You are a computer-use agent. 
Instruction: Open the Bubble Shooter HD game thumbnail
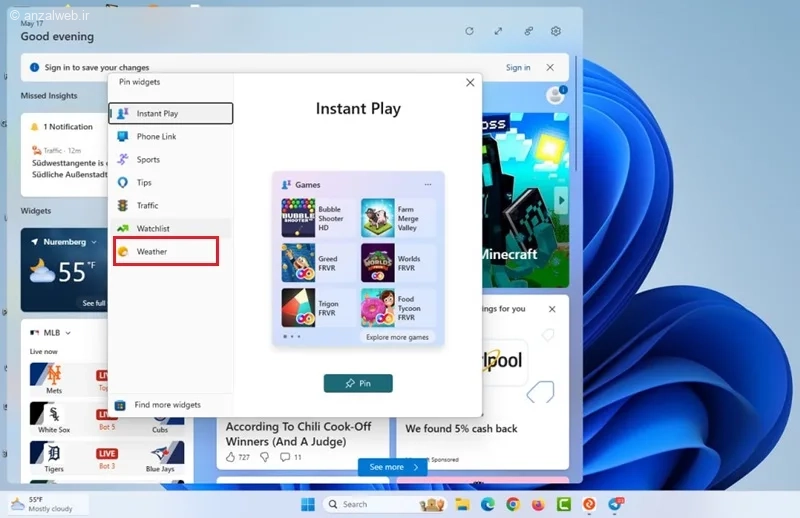tap(298, 217)
